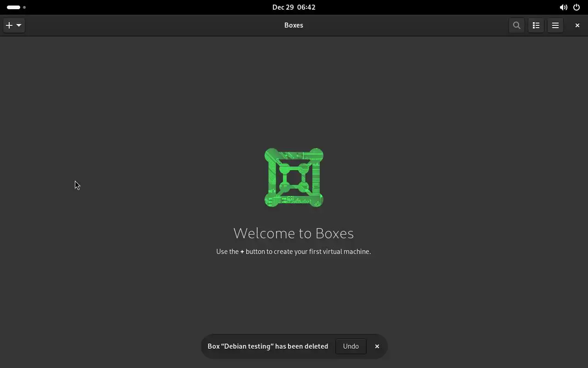Switch to list view
588x368 pixels.
point(536,25)
